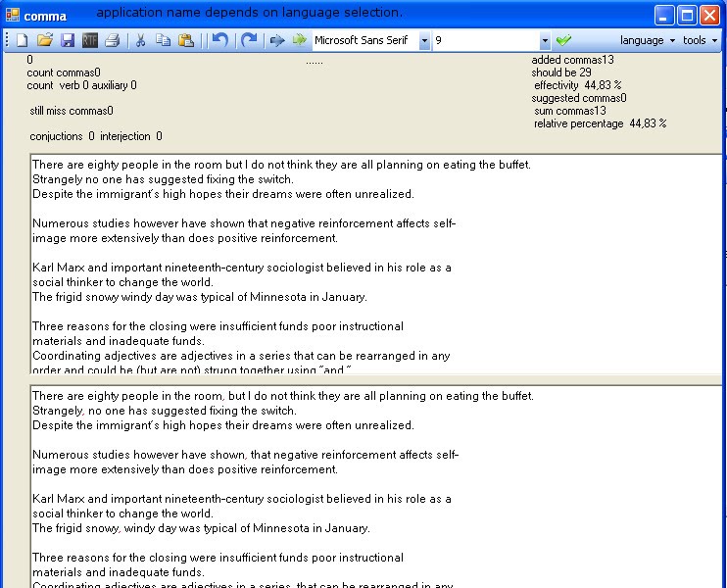Cut selection with the scissors icon
Image resolution: width=727 pixels, height=588 pixels.
click(140, 40)
